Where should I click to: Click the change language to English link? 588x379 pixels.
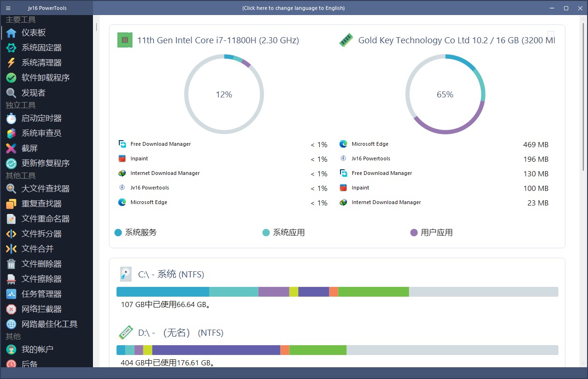pos(294,8)
